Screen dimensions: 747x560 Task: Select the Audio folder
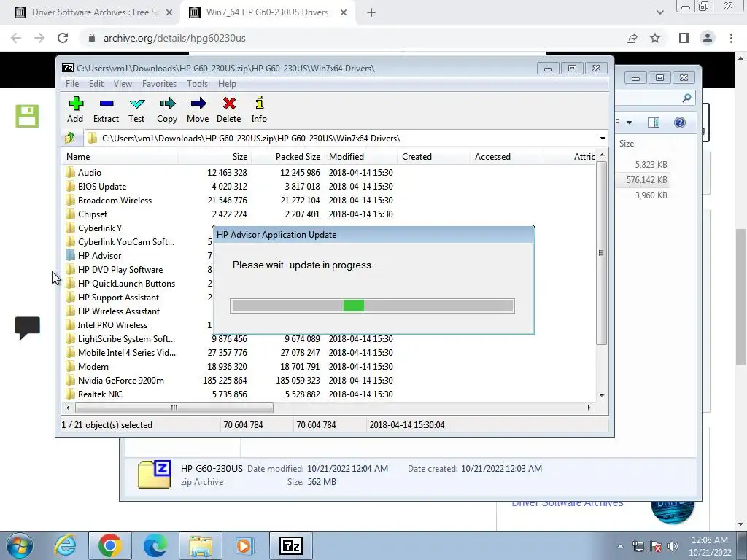coord(90,173)
